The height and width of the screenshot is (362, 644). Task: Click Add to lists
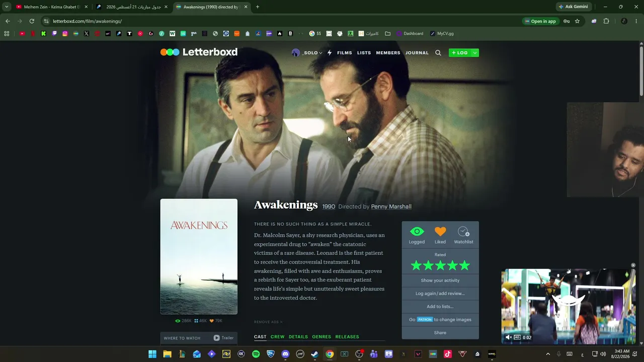pyautogui.click(x=440, y=307)
